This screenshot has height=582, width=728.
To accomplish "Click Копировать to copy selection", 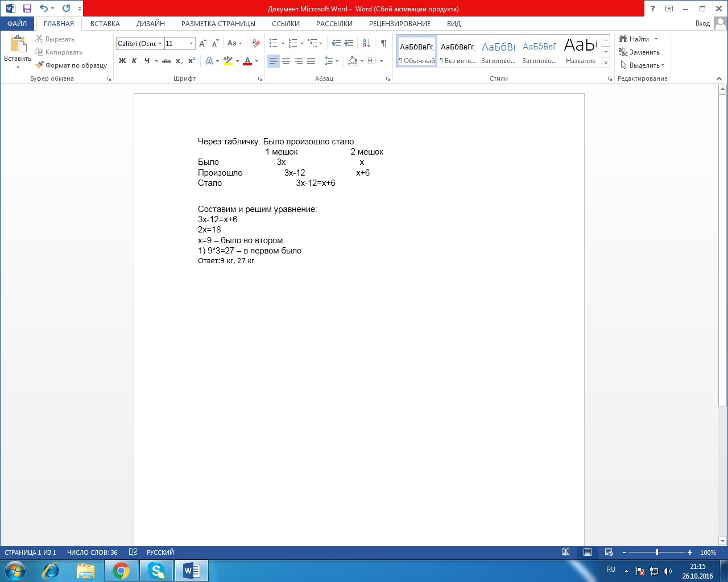I will coord(59,52).
